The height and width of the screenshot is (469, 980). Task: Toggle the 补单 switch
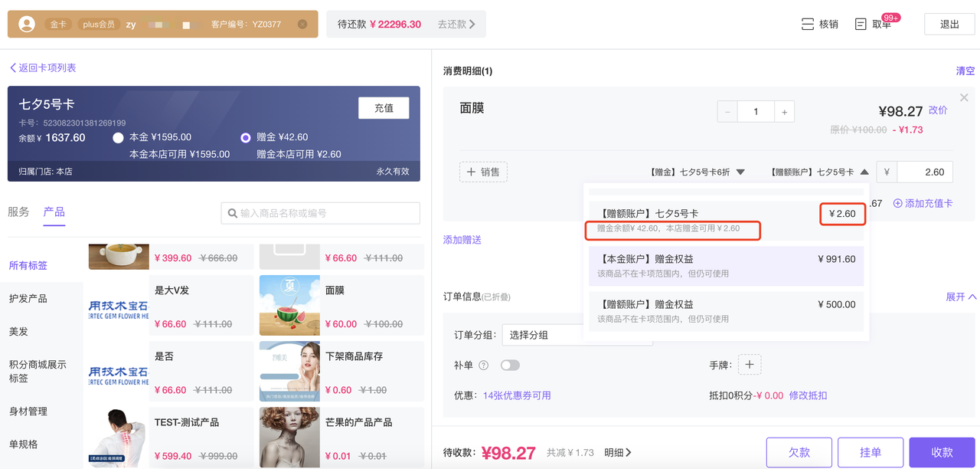pos(510,366)
